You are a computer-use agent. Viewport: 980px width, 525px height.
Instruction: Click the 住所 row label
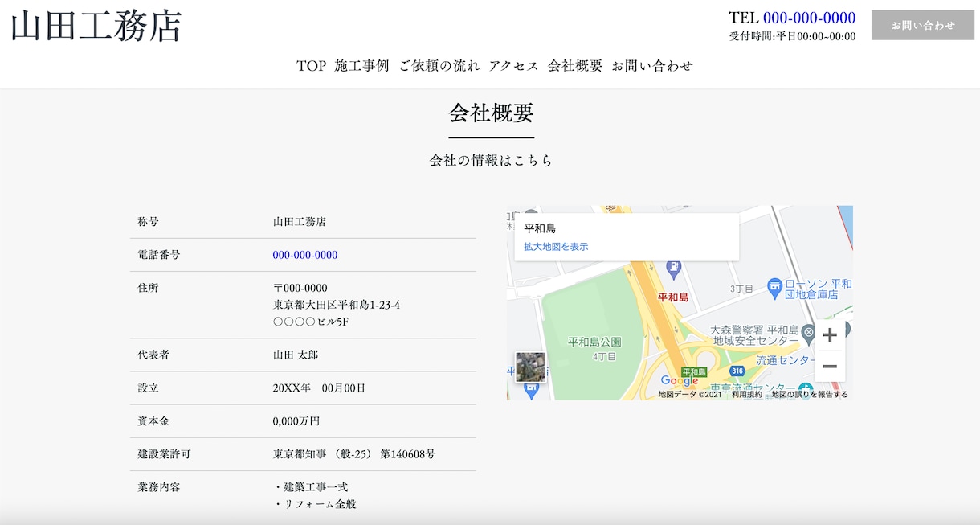coord(149,288)
